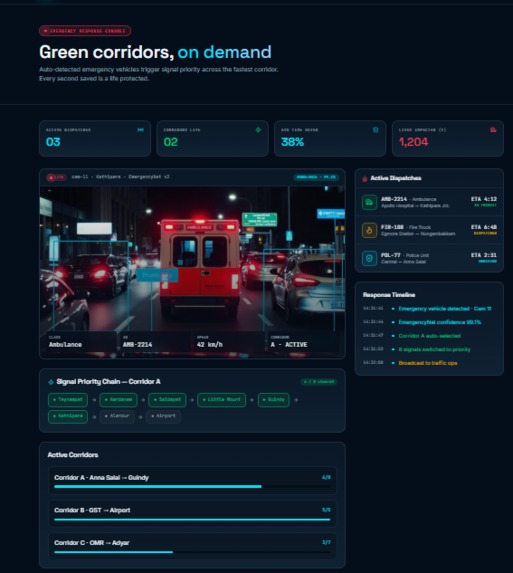
Task: Click the 'Response Timeline' heading
Action: 389,295
